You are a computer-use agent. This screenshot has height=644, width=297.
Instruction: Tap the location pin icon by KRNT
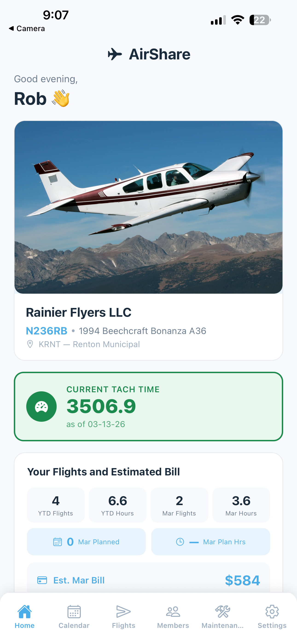tap(30, 344)
